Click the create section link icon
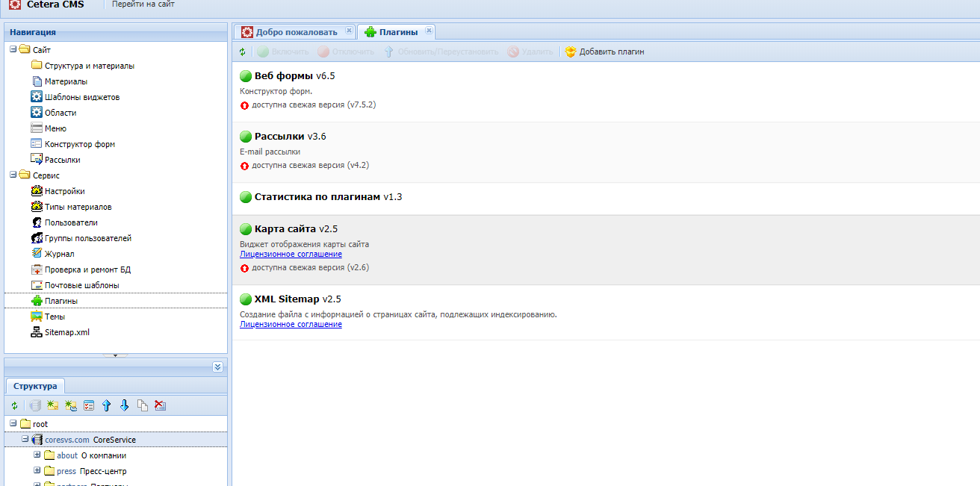 [x=70, y=405]
